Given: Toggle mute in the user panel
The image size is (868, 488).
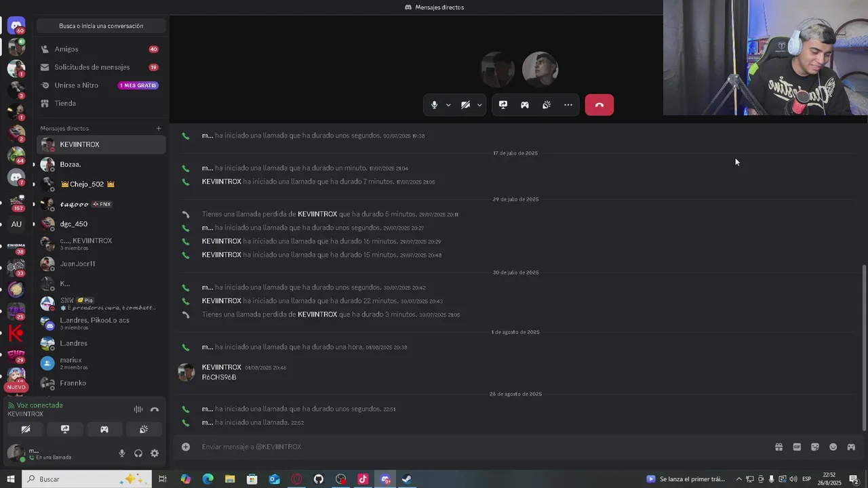Looking at the screenshot, I should [x=122, y=453].
